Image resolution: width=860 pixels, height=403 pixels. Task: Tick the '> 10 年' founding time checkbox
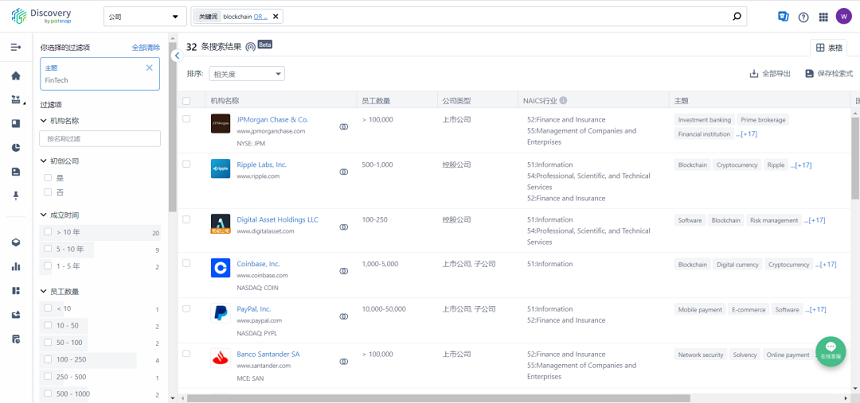click(47, 232)
